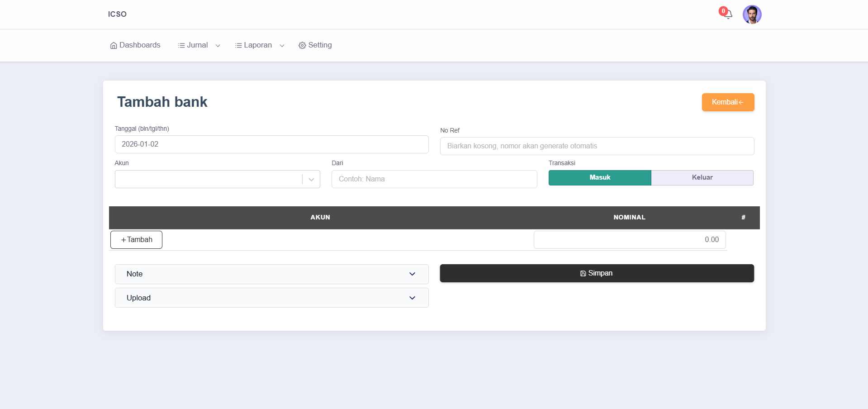The height and width of the screenshot is (409, 868).
Task: Click the ICSO brand logo
Action: tap(117, 14)
